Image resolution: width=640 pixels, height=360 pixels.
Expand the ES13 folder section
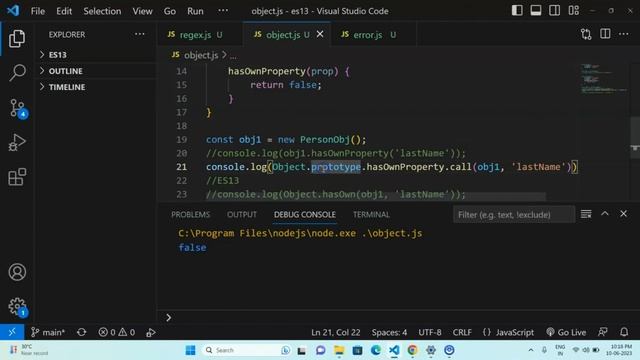[x=97, y=54]
